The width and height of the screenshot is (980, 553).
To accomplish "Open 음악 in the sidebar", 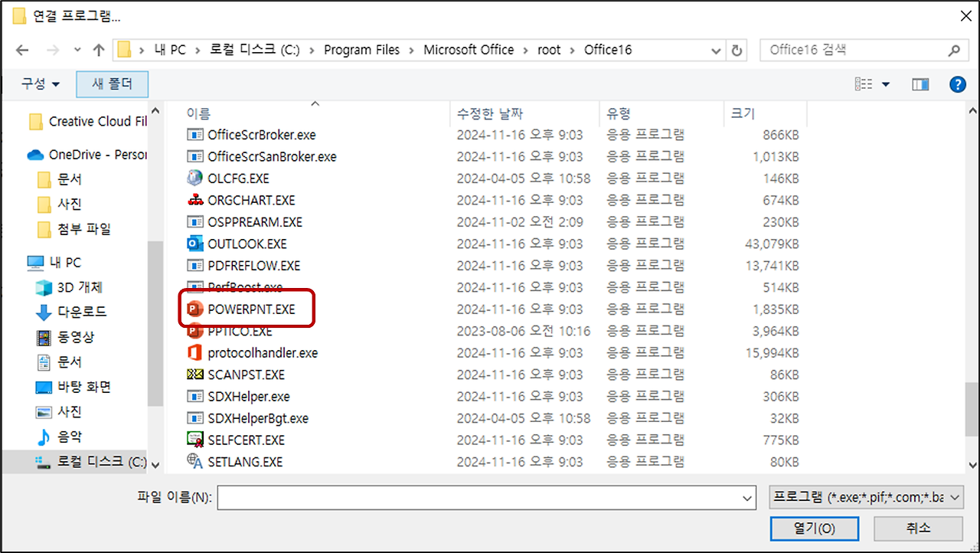I will (x=58, y=437).
